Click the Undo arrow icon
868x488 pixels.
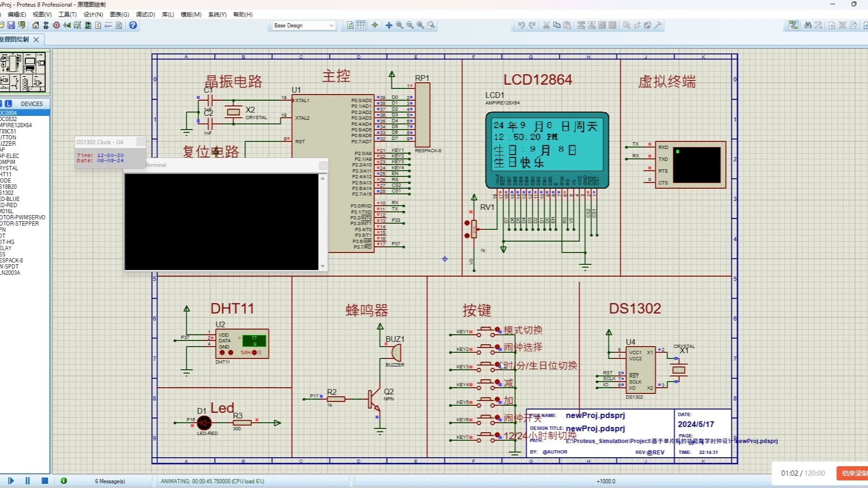pyautogui.click(x=521, y=25)
